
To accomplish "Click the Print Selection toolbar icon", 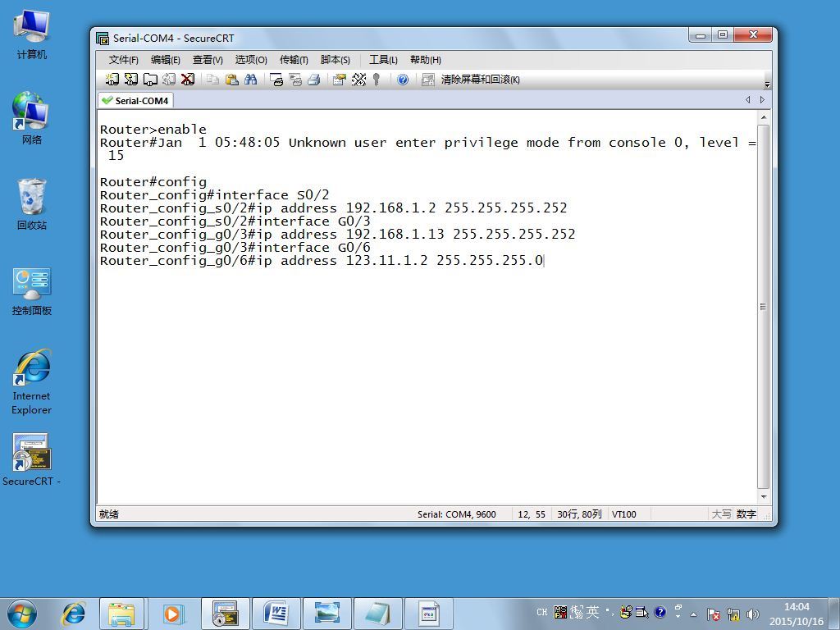I will point(295,80).
